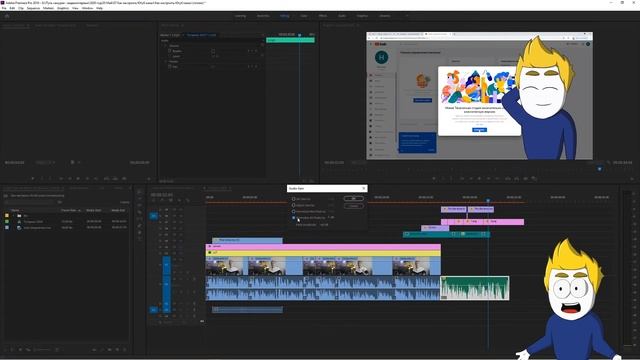Viewport: 640px width, 360px height.
Task: Toggle the V1 source patch indicator
Action: (x=153, y=216)
